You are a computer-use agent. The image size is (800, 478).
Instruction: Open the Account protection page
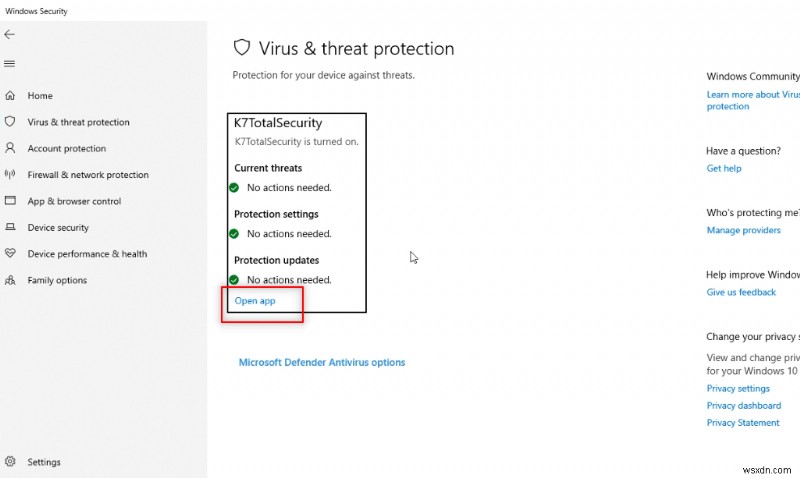[66, 149]
